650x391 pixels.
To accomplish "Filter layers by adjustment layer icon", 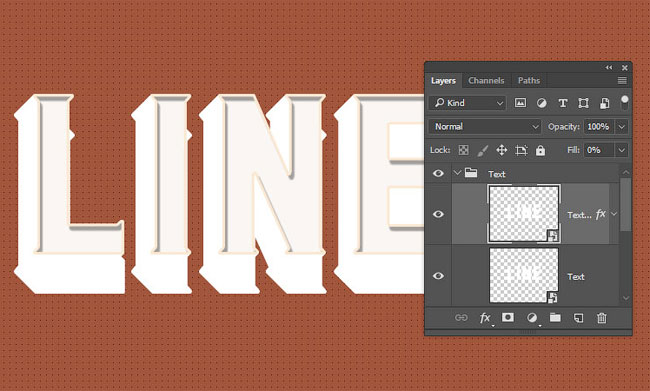I will [x=541, y=103].
